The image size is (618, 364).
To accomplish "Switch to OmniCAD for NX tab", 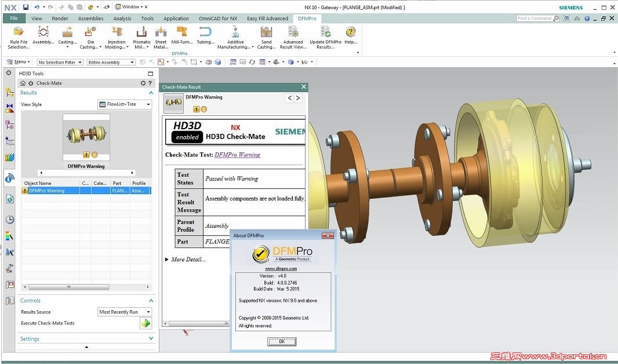I will point(218,18).
